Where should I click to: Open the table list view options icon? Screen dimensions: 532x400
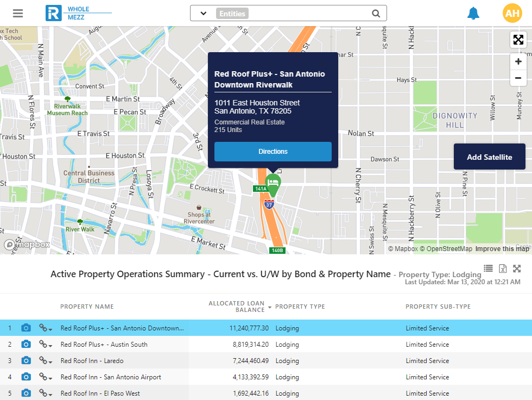[x=488, y=268]
